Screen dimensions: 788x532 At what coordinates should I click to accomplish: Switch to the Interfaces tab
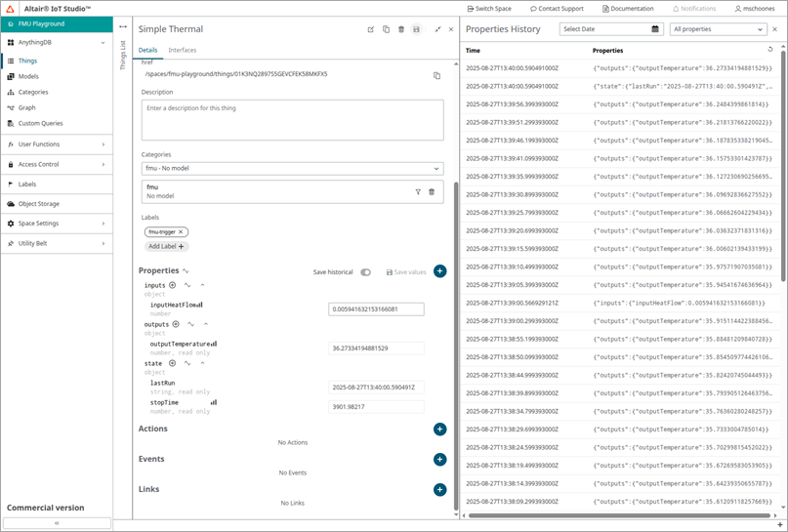coord(182,50)
